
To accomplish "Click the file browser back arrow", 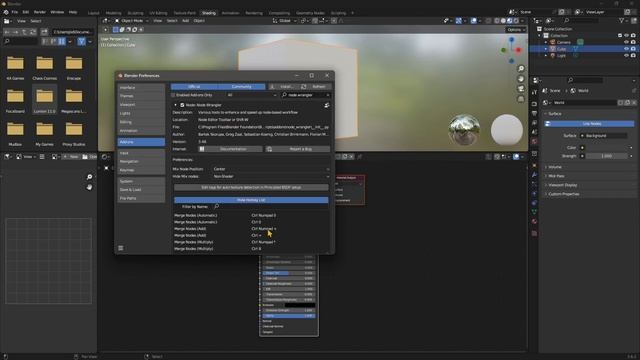I will pyautogui.click(x=7, y=32).
